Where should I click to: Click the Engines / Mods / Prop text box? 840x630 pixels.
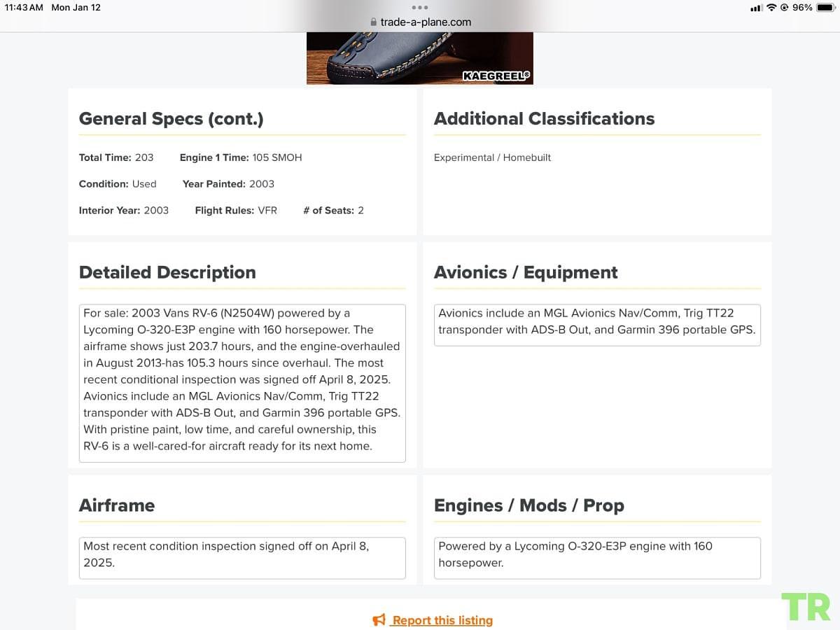click(x=597, y=558)
